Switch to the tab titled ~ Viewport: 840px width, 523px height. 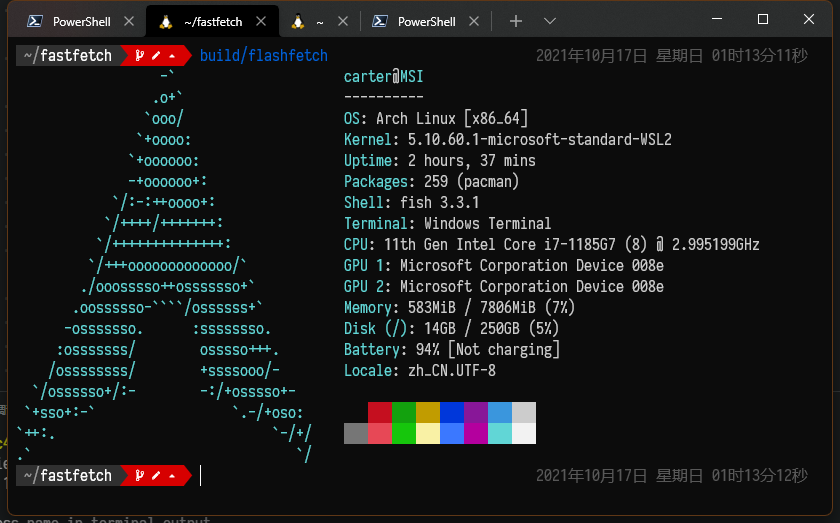coord(319,21)
